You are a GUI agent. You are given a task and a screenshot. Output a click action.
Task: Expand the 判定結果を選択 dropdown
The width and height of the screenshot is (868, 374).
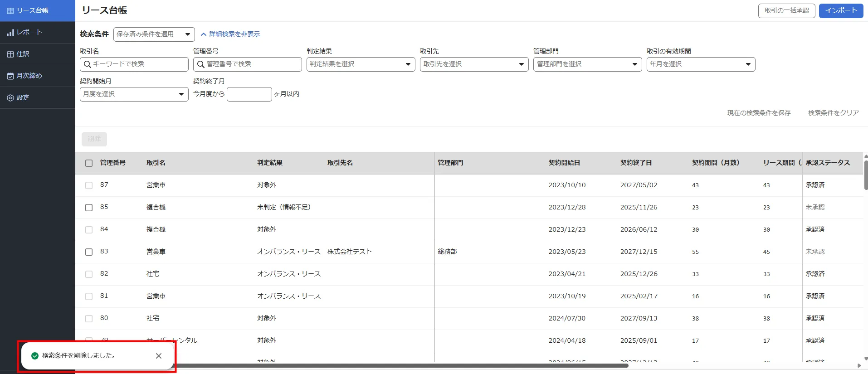(361, 64)
